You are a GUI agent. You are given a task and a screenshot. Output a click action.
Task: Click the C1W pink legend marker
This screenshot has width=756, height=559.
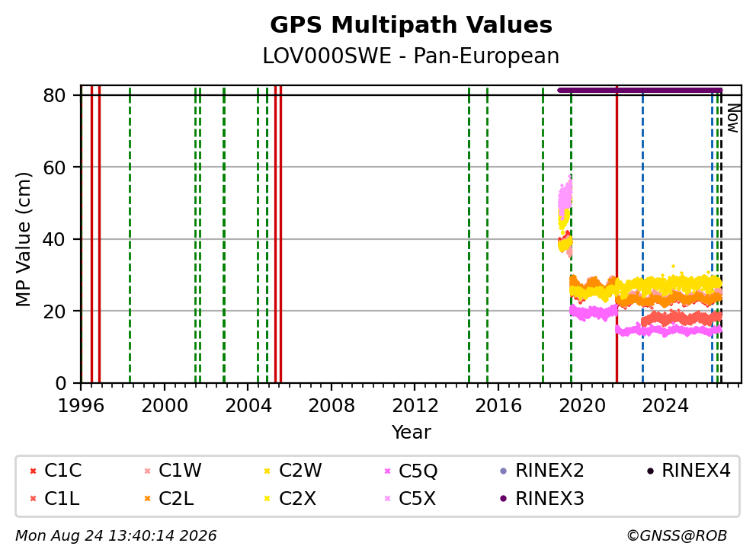point(148,471)
